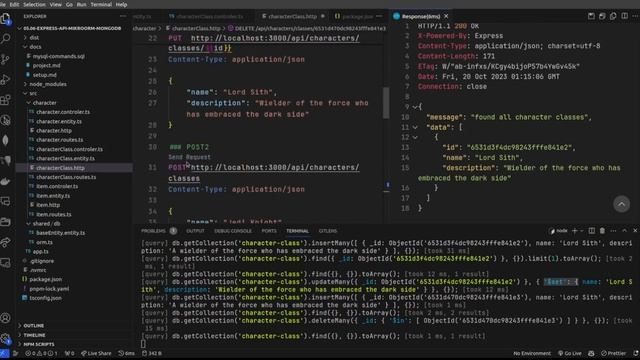
Task: Open the Manage gear icon
Action: (x=5, y=338)
